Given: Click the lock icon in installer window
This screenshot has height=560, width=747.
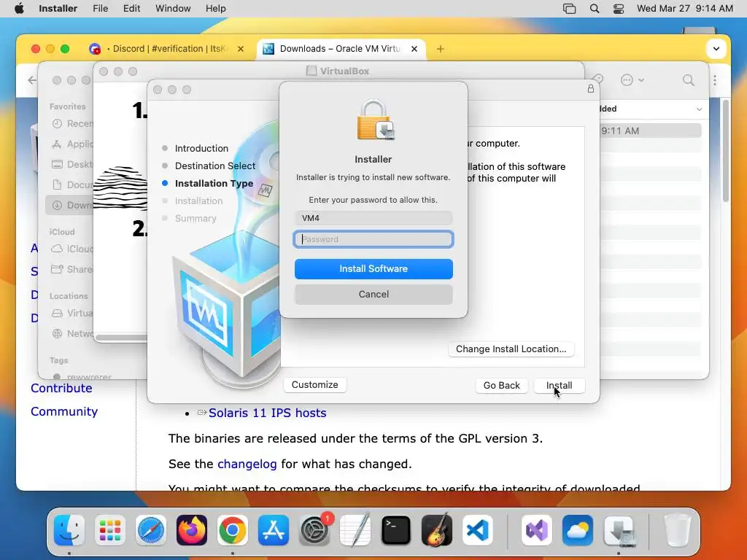Looking at the screenshot, I should [591, 88].
